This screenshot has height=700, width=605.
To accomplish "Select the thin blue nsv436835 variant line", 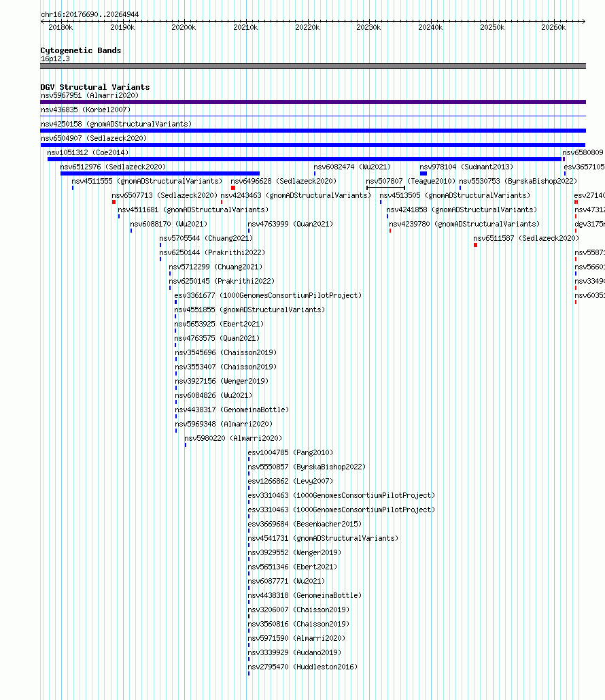I will (313, 116).
